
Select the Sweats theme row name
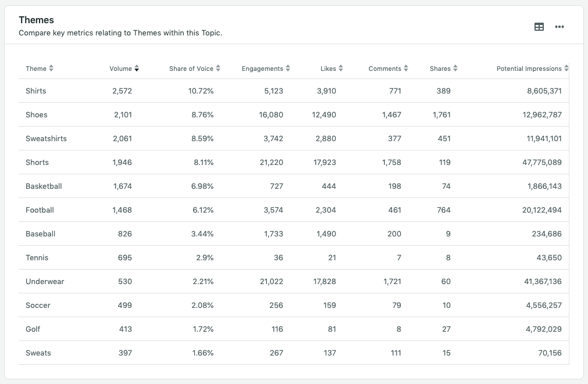click(x=38, y=353)
